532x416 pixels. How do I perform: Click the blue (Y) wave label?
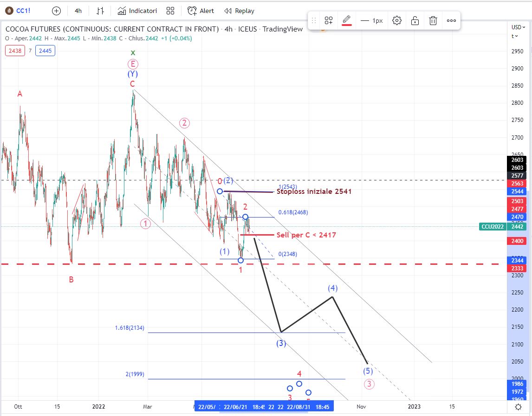coord(133,74)
